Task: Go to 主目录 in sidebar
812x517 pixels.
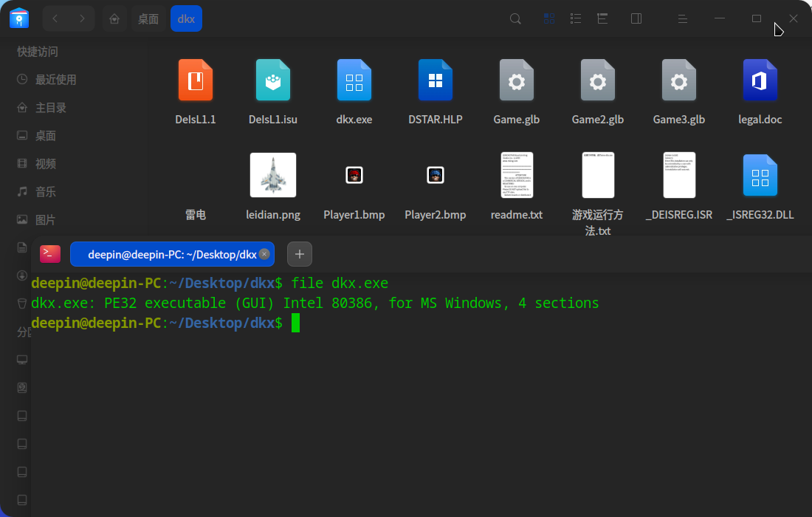Action: pyautogui.click(x=49, y=107)
